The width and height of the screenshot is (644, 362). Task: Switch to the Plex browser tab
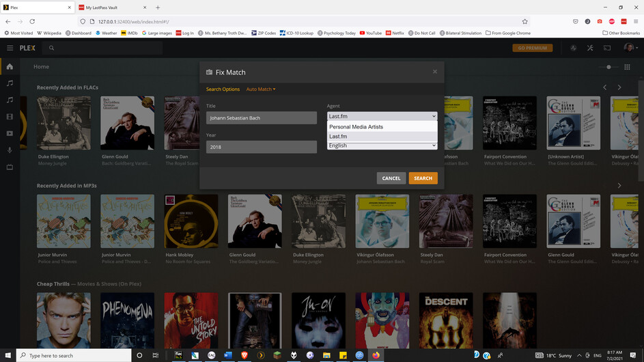37,8
